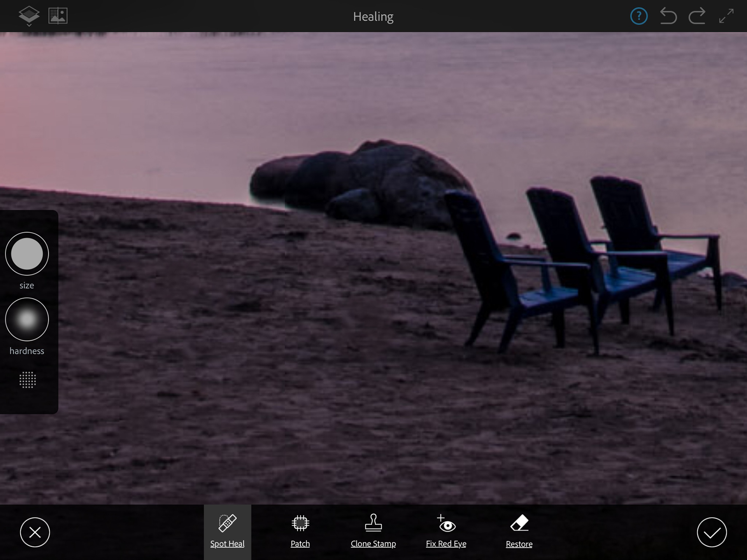Open the add image icon

click(x=58, y=16)
